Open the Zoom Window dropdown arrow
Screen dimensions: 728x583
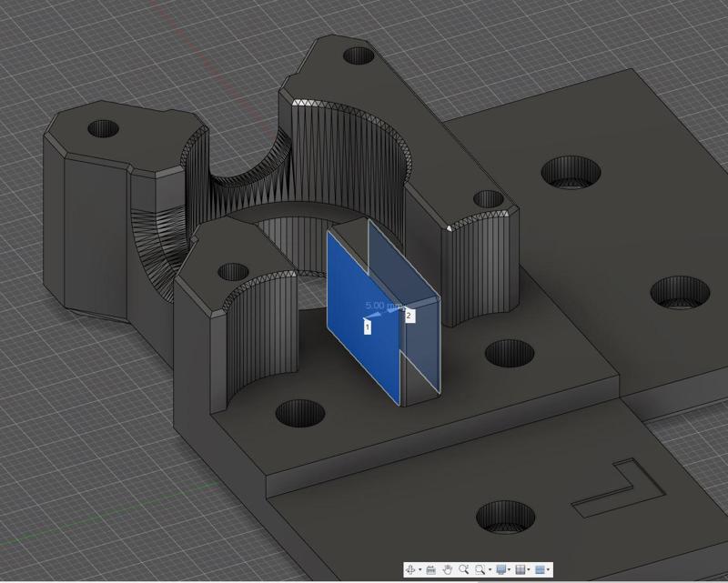(490, 569)
